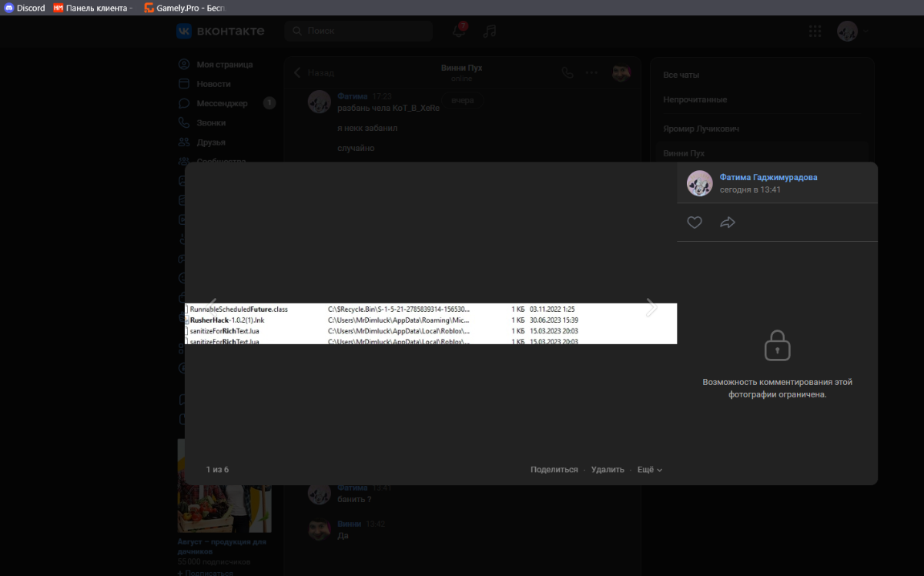Open the VK services grid icon

coord(815,32)
